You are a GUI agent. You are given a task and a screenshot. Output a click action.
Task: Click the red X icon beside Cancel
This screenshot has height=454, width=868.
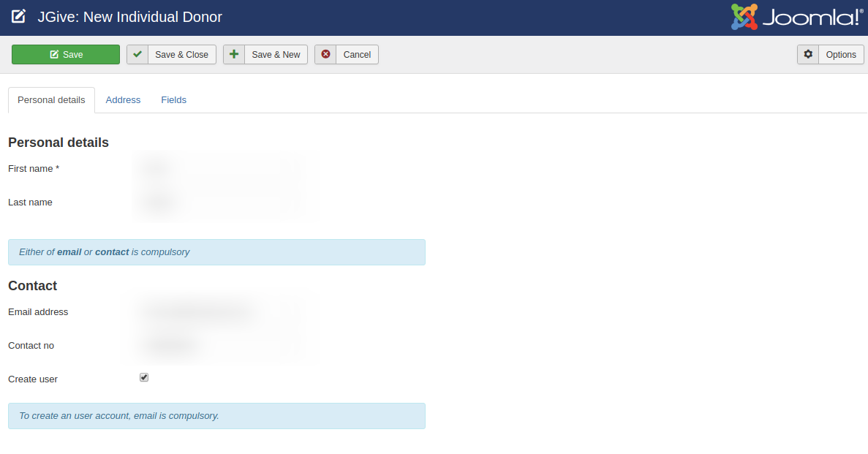click(325, 55)
